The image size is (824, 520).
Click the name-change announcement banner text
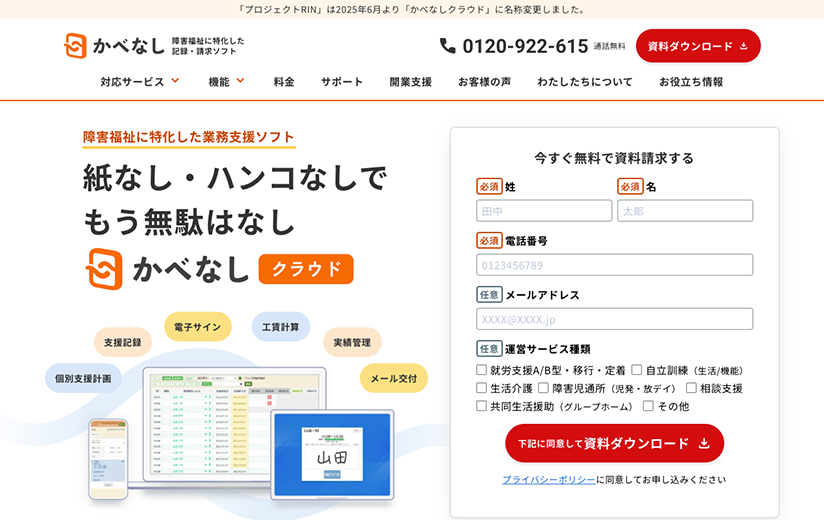coord(412,9)
